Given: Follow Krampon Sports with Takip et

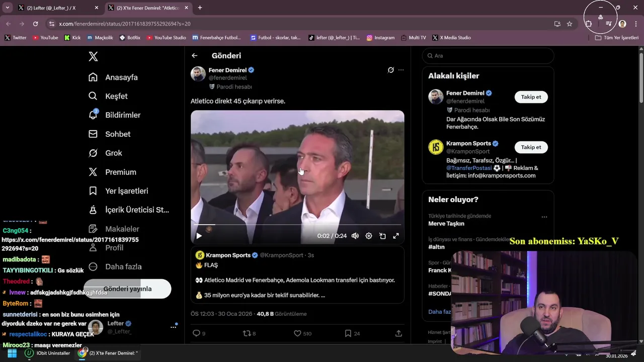Looking at the screenshot, I should pos(531,147).
